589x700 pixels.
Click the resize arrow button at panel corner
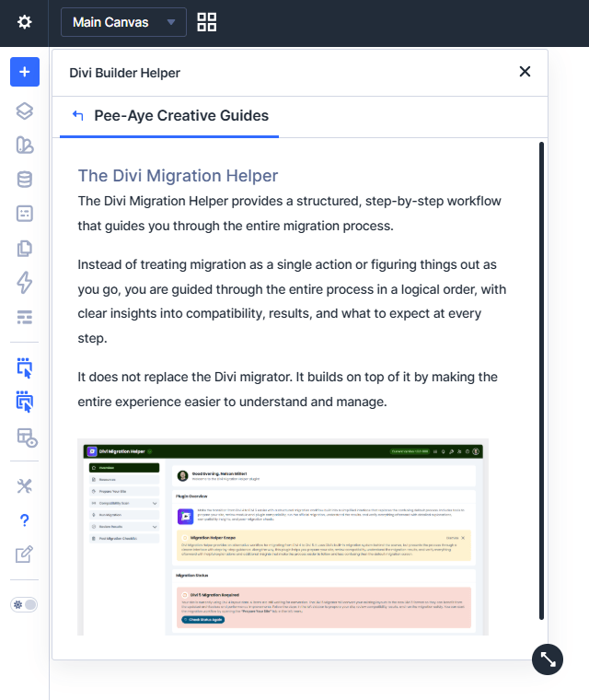[548, 659]
